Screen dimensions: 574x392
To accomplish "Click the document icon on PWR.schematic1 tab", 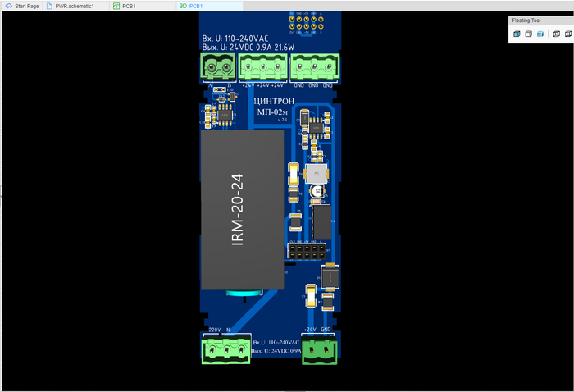I will (49, 6).
